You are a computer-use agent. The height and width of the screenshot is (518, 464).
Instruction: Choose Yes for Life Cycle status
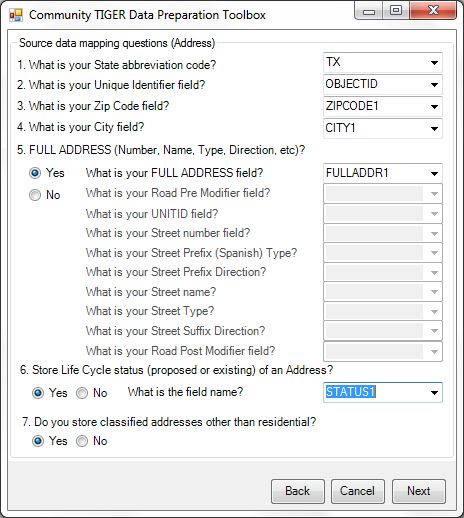tap(38, 393)
